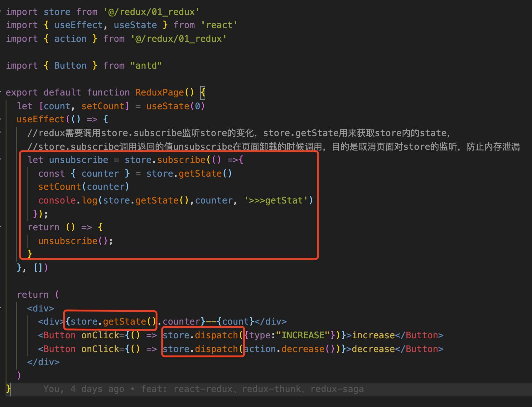Click the '@/redux/01_redux' path in the action import
532x407 pixels.
[x=179, y=39]
